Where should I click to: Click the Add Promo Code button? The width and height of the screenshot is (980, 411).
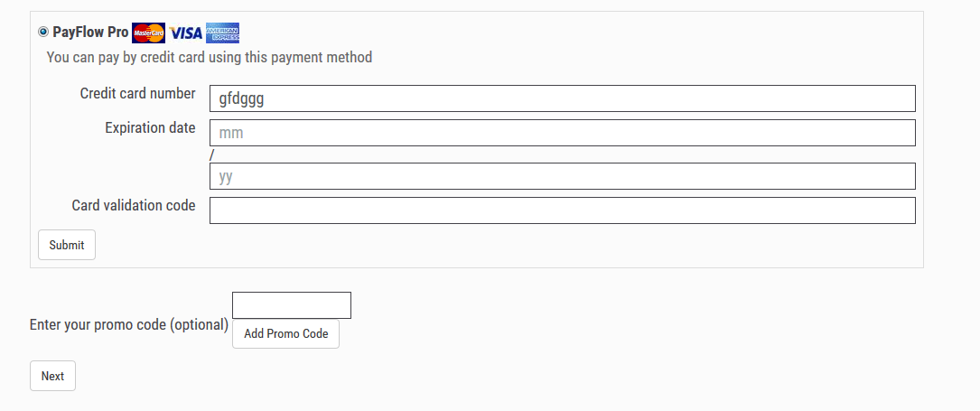point(285,333)
